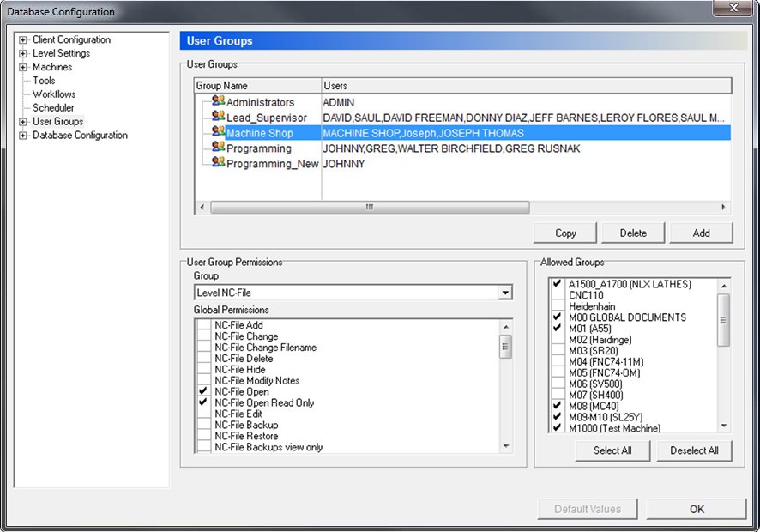Check the CNC110 allowed group

tap(558, 295)
